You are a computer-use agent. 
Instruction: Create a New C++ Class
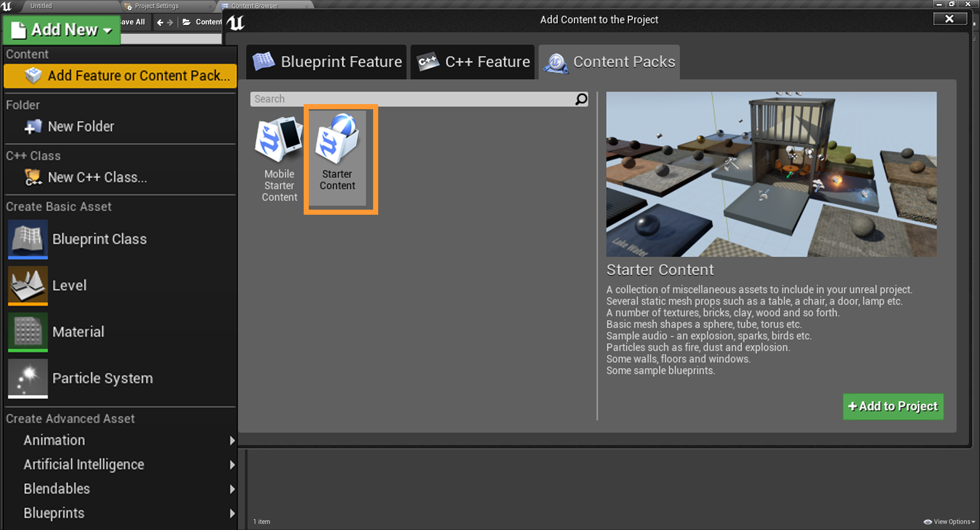pos(97,178)
